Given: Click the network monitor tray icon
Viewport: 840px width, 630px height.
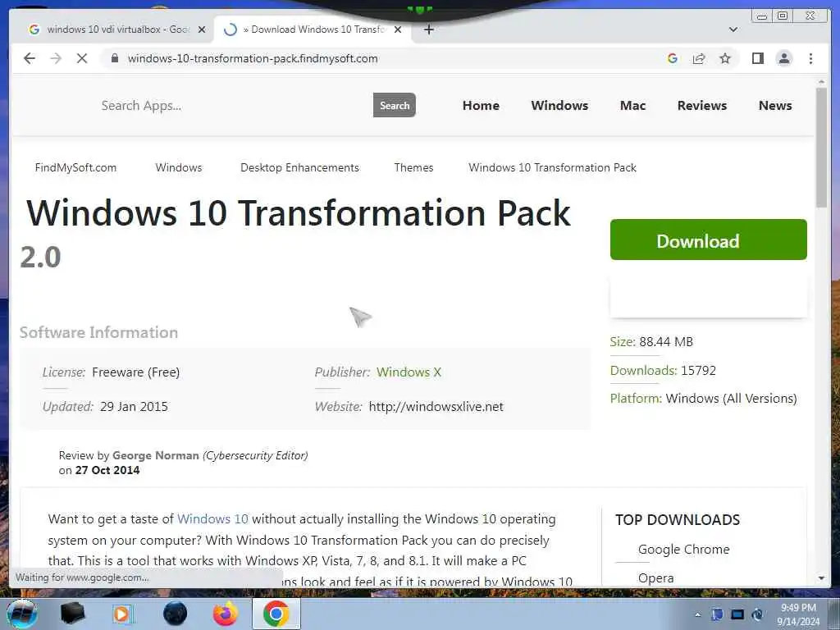Looking at the screenshot, I should point(737,614).
